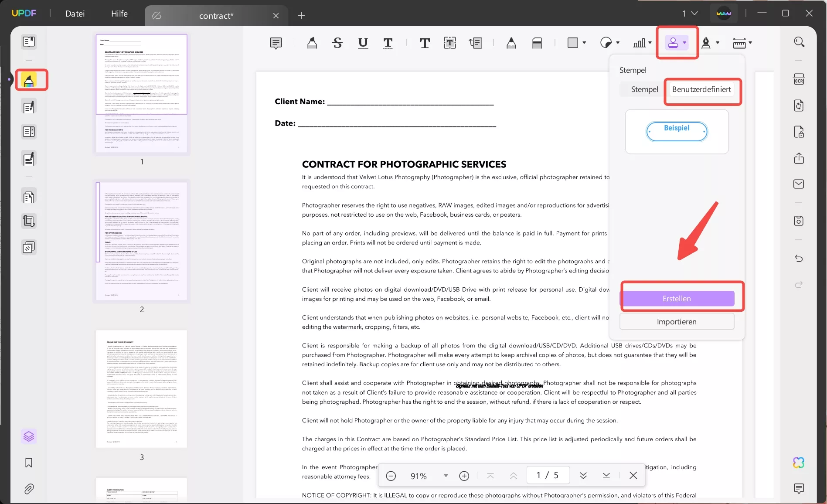Go to the previous page
Viewport: 827px width, 504px height.
514,476
